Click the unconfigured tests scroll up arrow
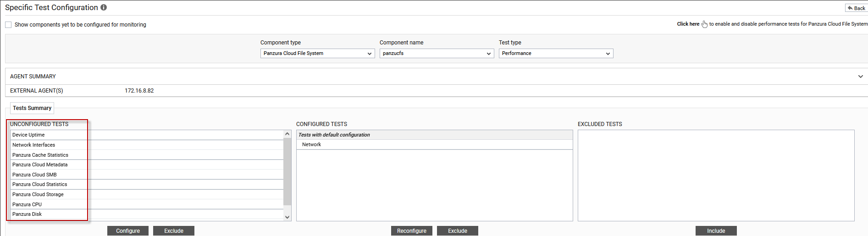 (287, 134)
